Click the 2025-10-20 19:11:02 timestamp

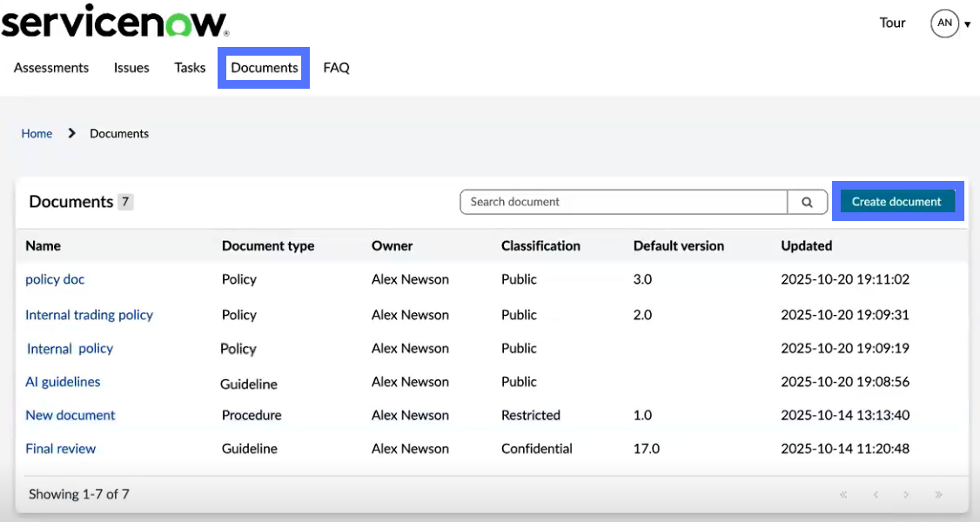pyautogui.click(x=845, y=279)
